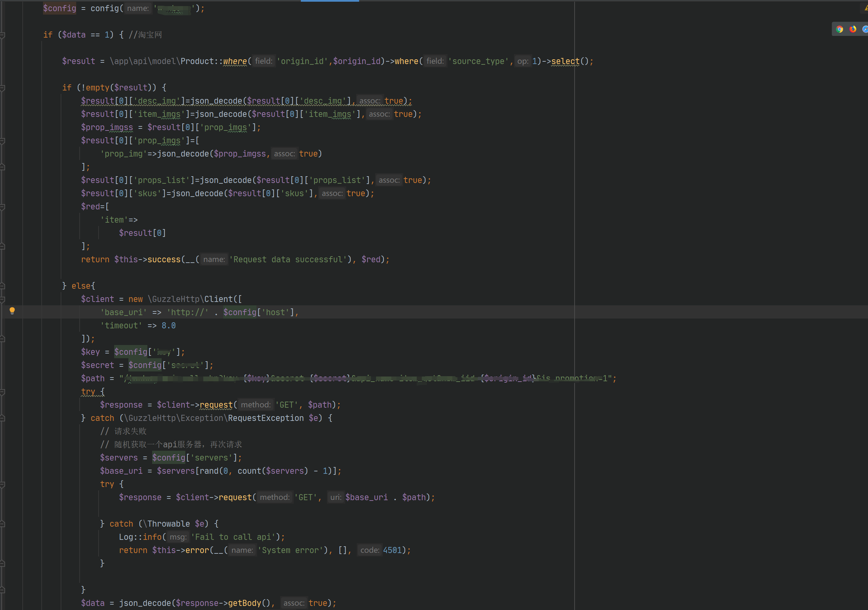Open the page in Safari browser

coord(865,29)
